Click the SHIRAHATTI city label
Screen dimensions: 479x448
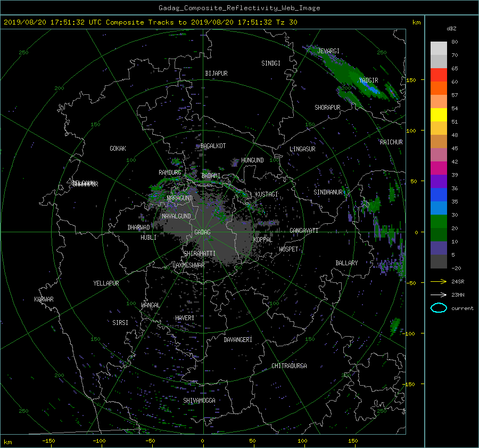[x=200, y=254]
